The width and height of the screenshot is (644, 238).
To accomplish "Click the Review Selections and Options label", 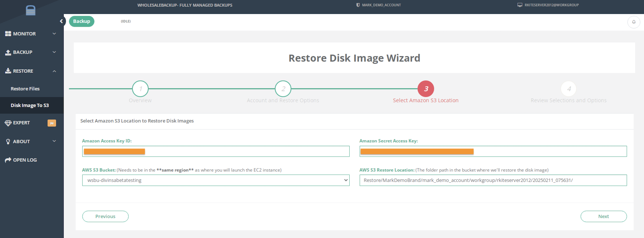I will 568,101.
